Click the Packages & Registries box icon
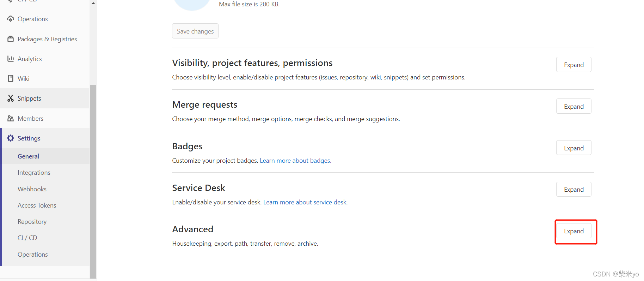 tap(11, 39)
